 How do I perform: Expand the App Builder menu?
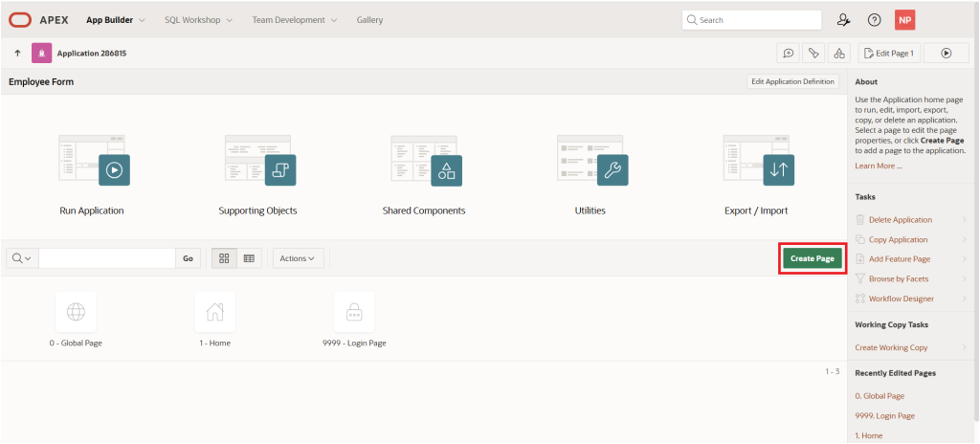tap(116, 20)
